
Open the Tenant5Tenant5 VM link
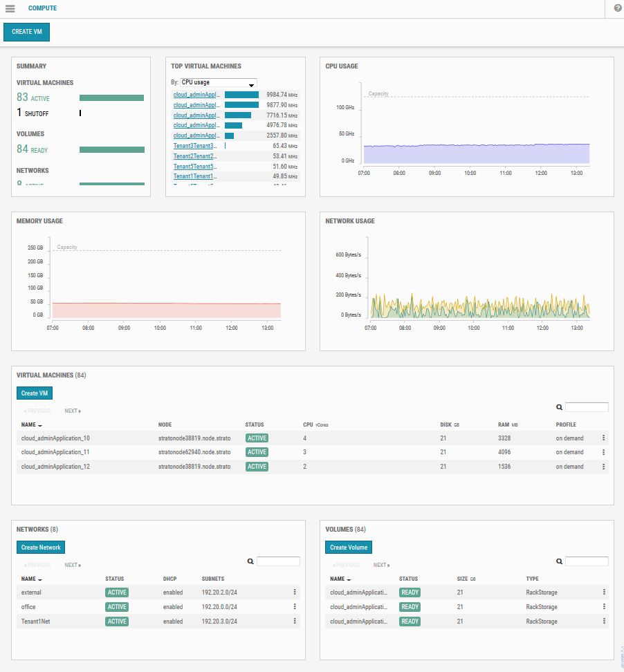tap(195, 167)
